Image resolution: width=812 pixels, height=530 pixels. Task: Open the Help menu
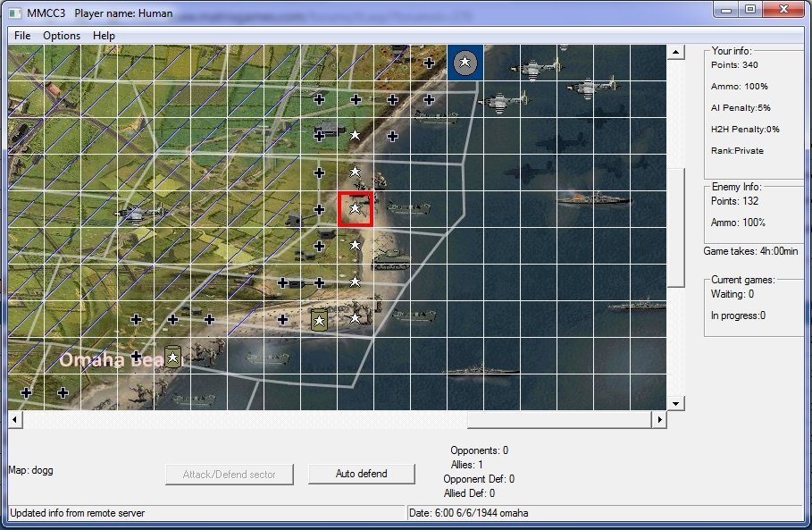click(x=104, y=35)
